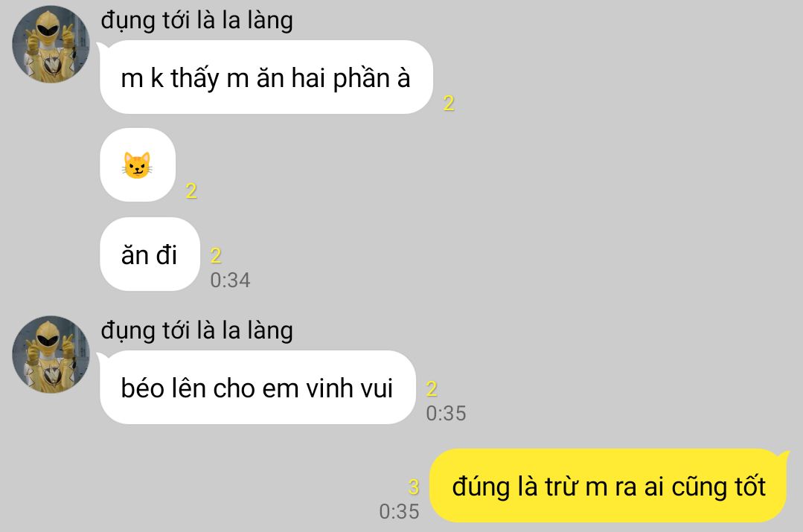
Task: Select yellow message 'đúng là trừ m ra'
Action: click(x=609, y=485)
